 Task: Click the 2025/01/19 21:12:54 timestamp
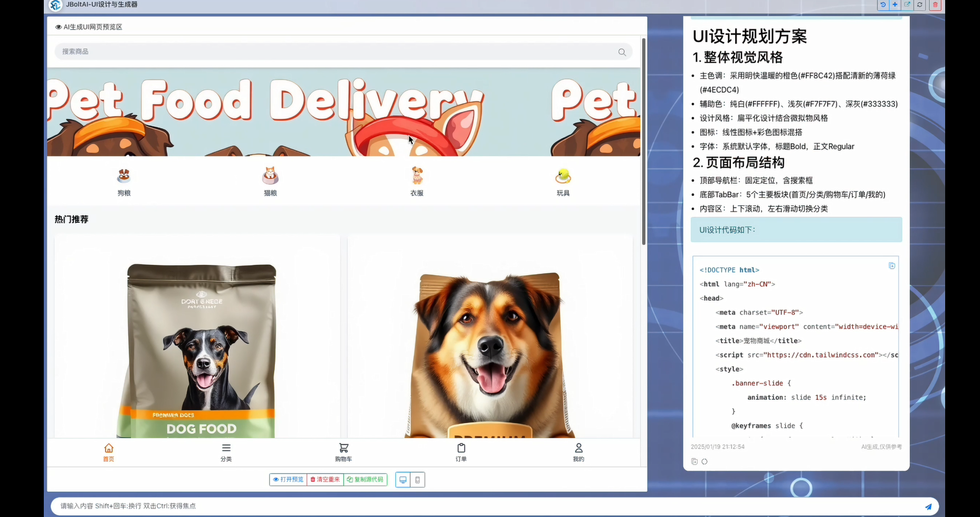point(718,447)
